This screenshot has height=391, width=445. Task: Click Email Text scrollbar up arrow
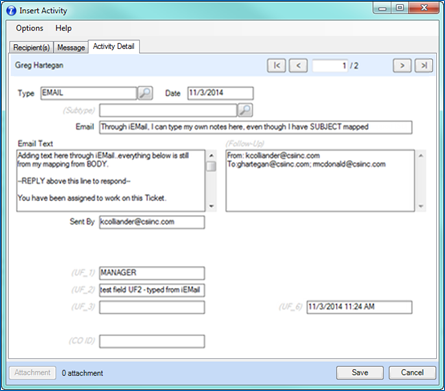tap(211, 156)
